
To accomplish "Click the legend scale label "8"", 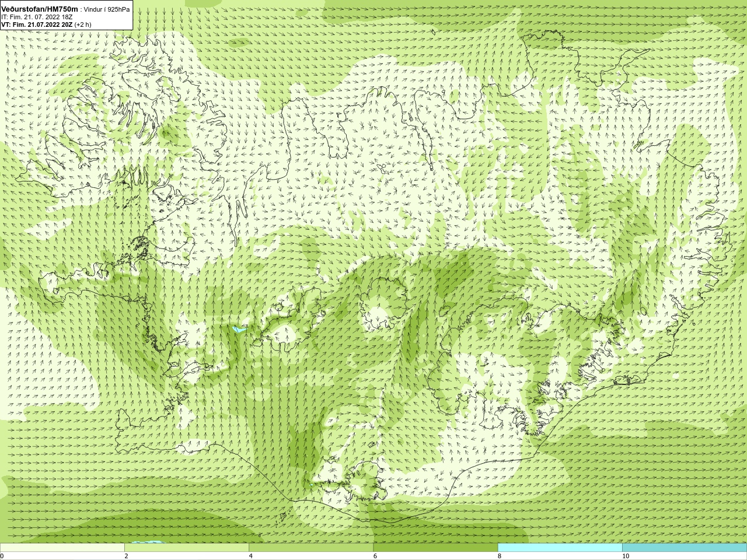I will pos(500,556).
